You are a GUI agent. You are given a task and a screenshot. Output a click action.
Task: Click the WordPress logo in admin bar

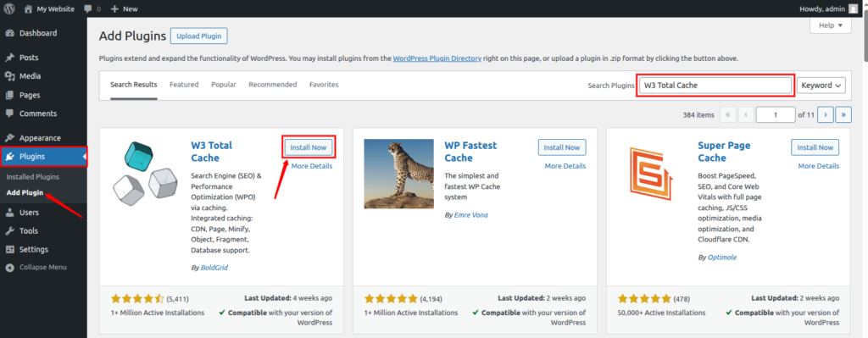tap(9, 8)
